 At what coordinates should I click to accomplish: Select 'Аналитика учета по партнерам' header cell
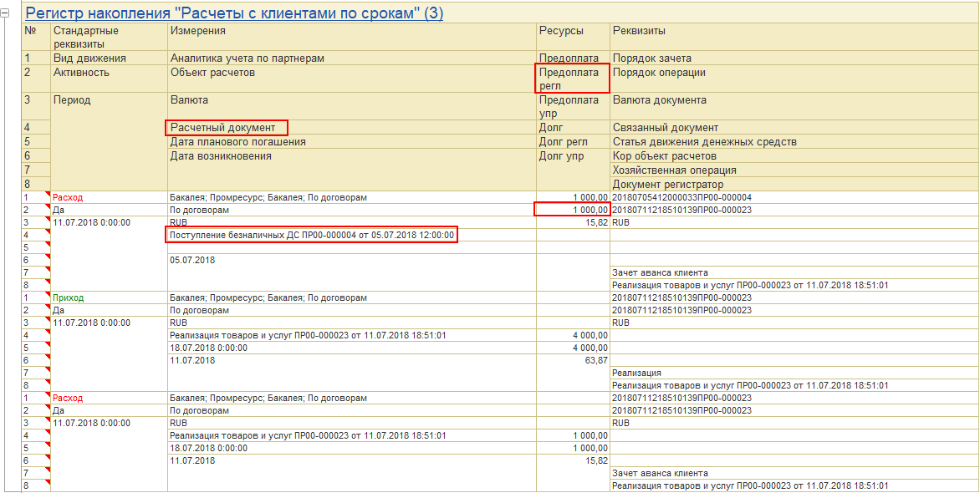click(x=352, y=58)
